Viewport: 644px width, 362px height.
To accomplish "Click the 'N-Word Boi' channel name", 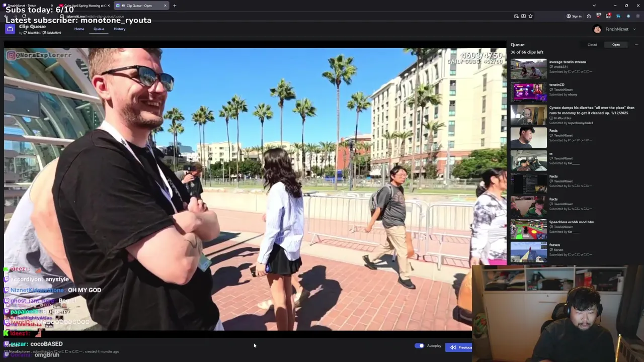I will pyautogui.click(x=562, y=118).
